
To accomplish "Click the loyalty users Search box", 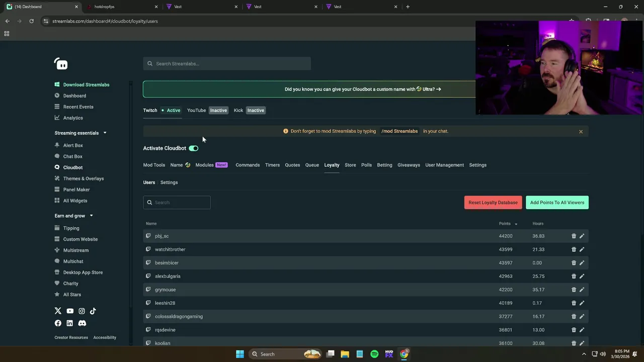I will [177, 203].
